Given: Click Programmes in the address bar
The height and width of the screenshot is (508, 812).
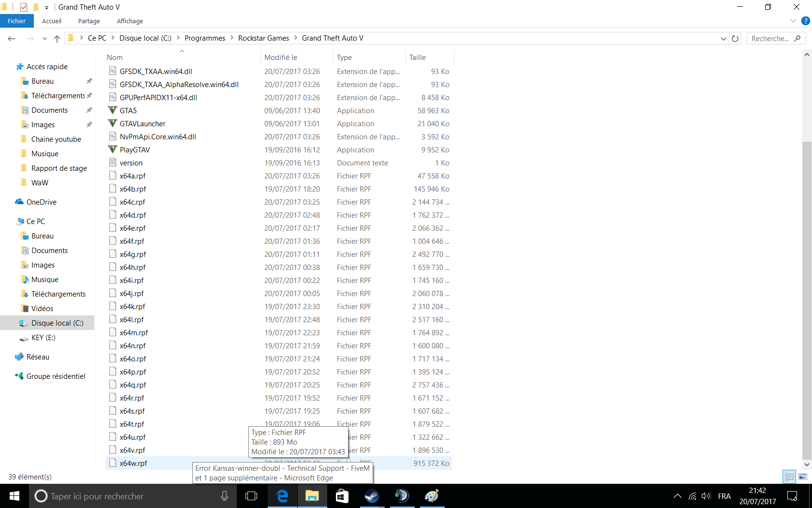Looking at the screenshot, I should pos(205,38).
